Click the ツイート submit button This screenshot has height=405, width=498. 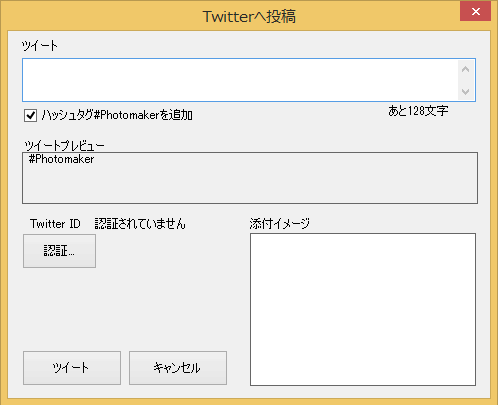[72, 368]
